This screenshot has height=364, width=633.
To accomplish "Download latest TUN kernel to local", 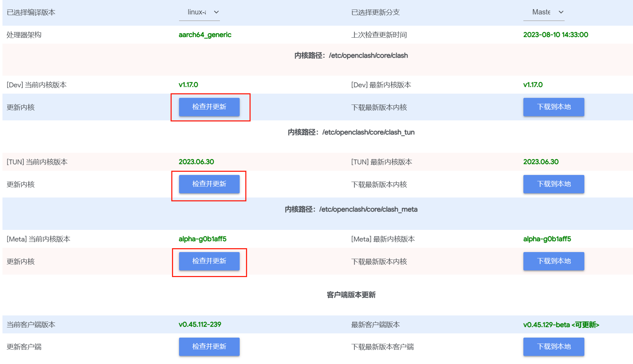I will click(554, 184).
